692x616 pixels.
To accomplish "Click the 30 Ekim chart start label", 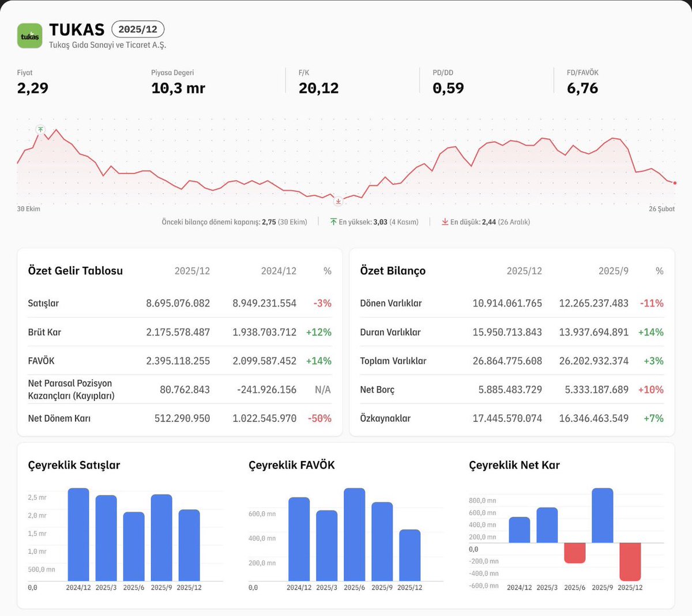I will click(x=29, y=209).
